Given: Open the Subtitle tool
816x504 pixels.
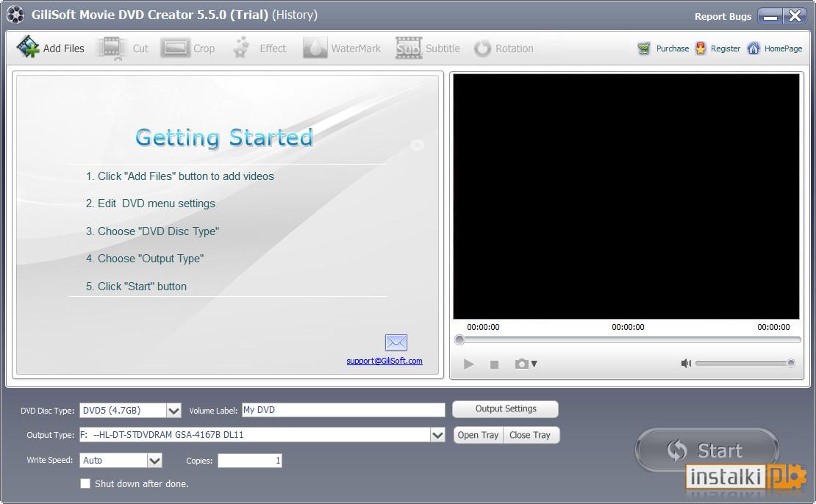Looking at the screenshot, I should coord(428,48).
